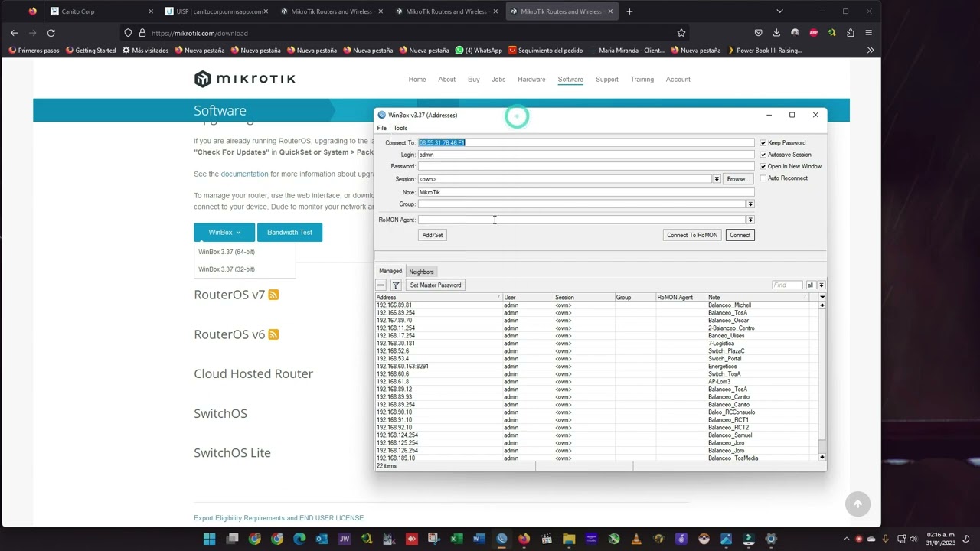Open the WhatsApp bookmark

479,51
